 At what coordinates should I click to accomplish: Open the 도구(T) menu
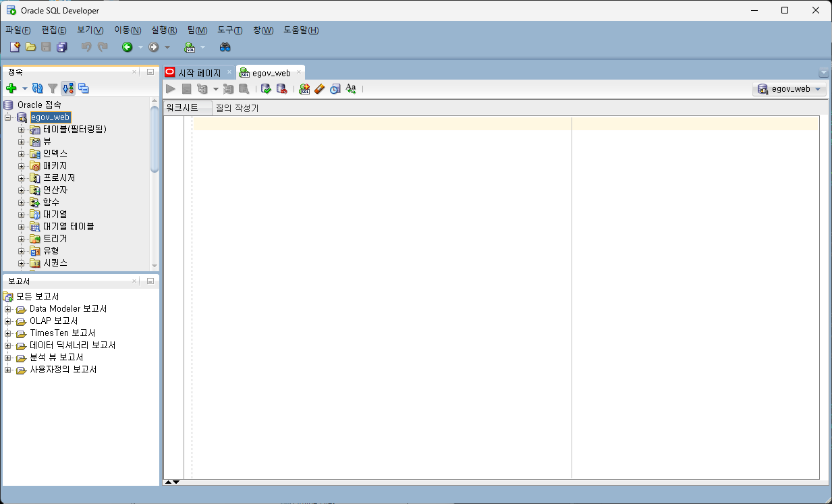230,30
